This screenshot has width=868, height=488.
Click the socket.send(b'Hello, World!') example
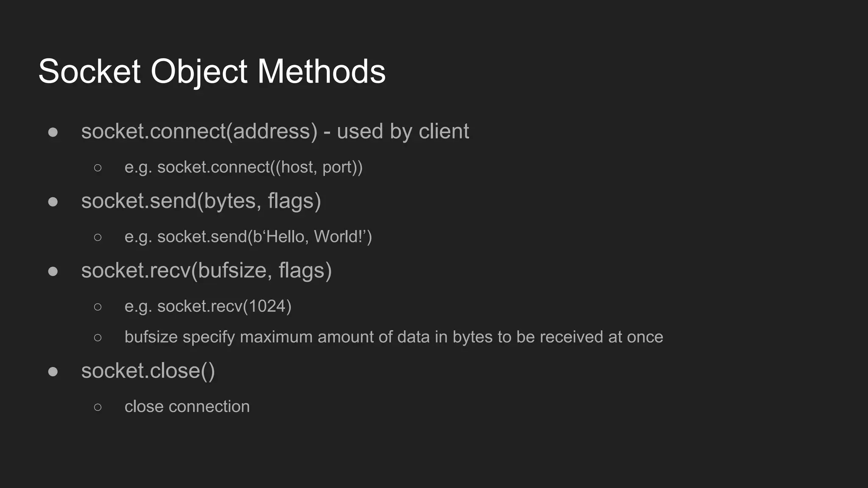coord(248,237)
